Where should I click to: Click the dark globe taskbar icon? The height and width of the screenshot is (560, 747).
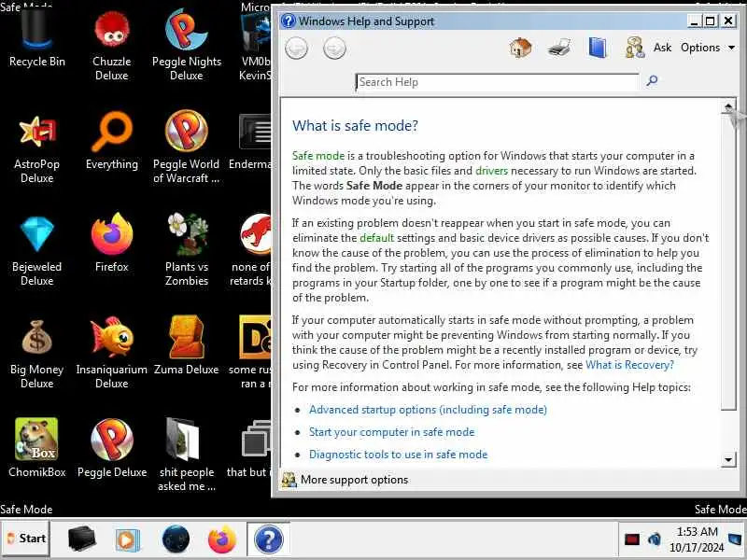[x=176, y=539]
